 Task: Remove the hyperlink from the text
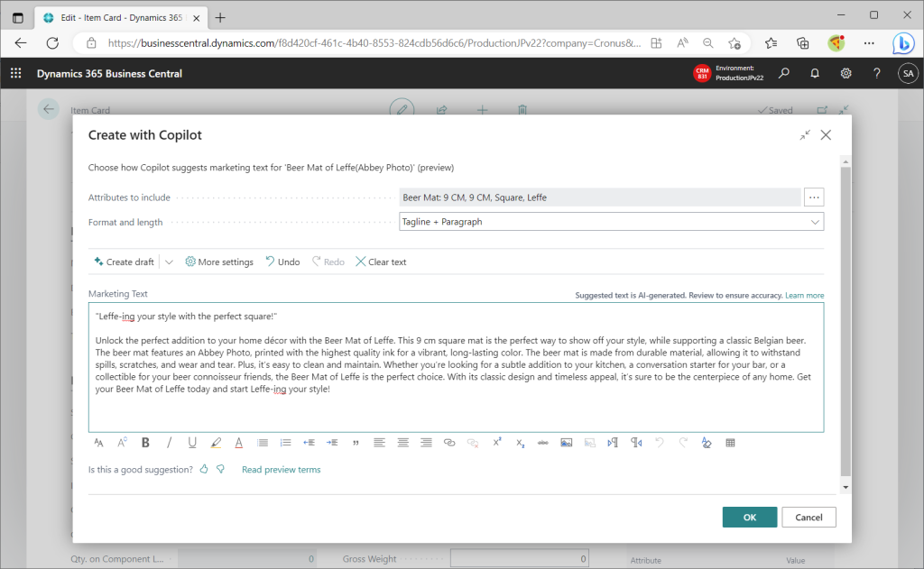(x=473, y=443)
